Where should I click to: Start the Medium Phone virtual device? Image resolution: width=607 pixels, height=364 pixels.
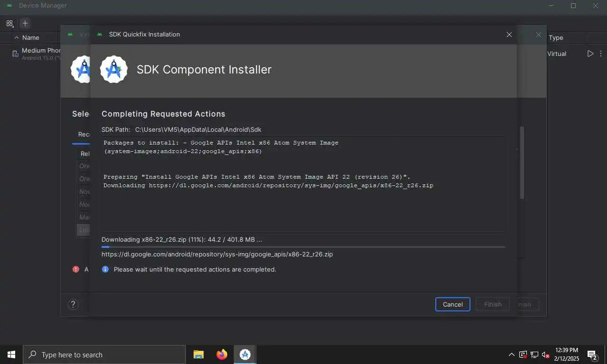590,54
